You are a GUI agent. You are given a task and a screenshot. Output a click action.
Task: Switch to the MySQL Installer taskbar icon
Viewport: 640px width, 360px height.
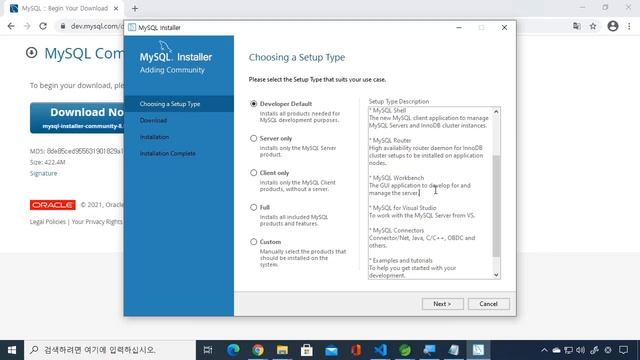coord(478,350)
